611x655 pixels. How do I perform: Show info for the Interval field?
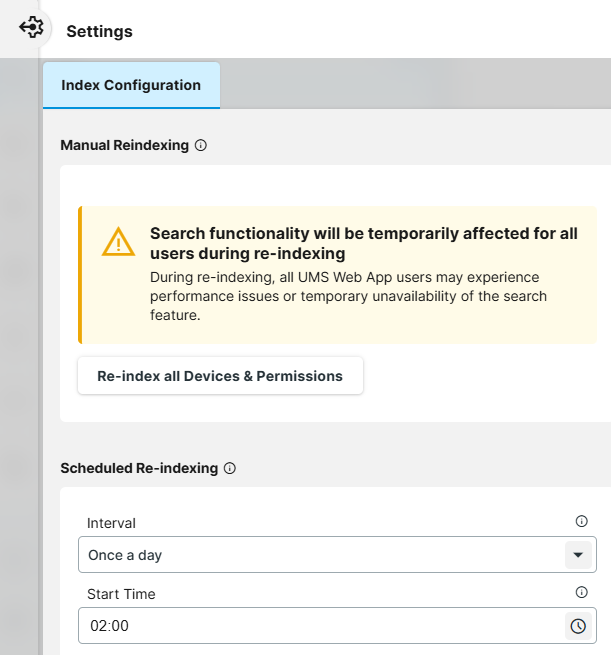[x=581, y=521]
